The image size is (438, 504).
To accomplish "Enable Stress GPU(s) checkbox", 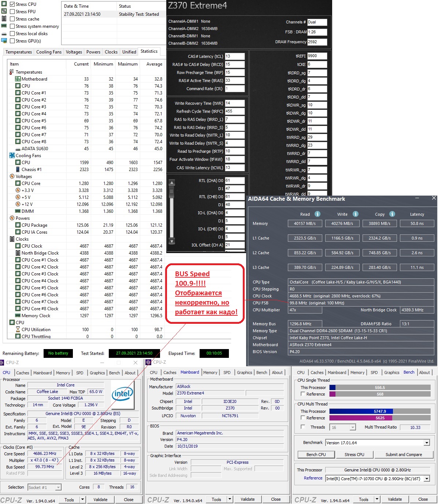I will [12, 41].
